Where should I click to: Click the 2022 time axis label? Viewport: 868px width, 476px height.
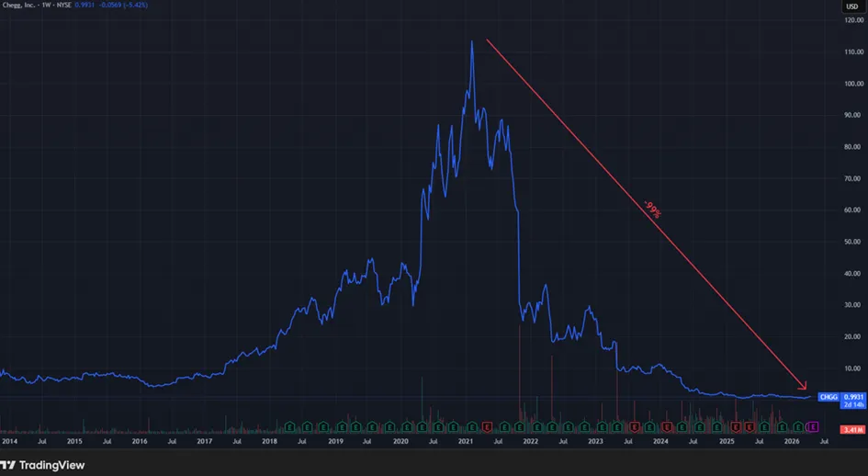click(530, 441)
